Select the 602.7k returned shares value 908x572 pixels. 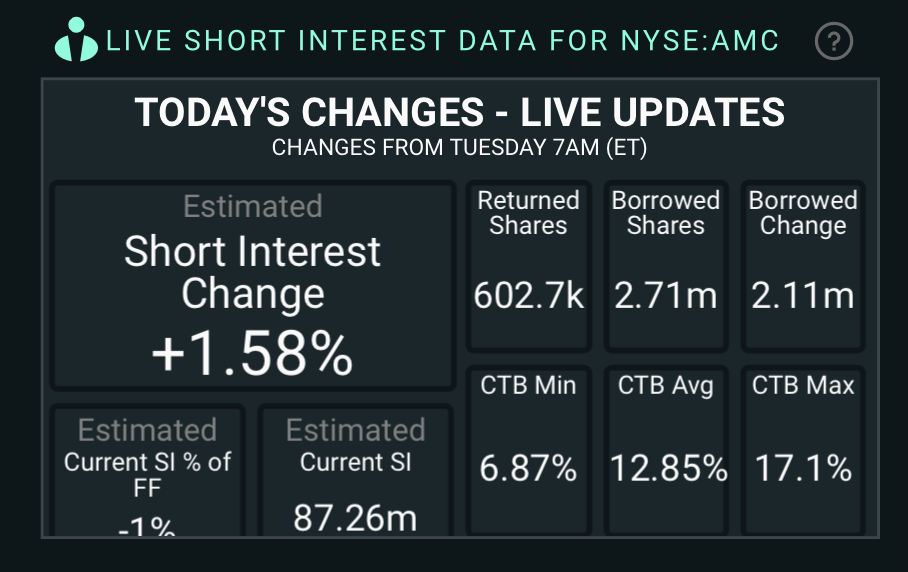coord(528,296)
